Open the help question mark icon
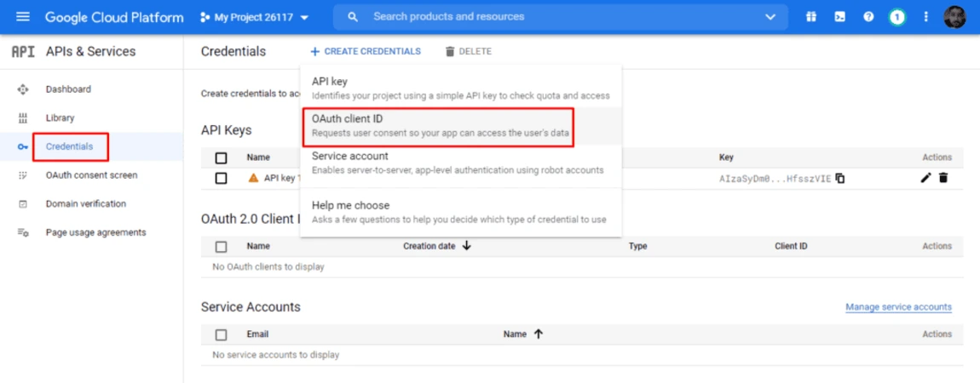 click(x=868, y=17)
